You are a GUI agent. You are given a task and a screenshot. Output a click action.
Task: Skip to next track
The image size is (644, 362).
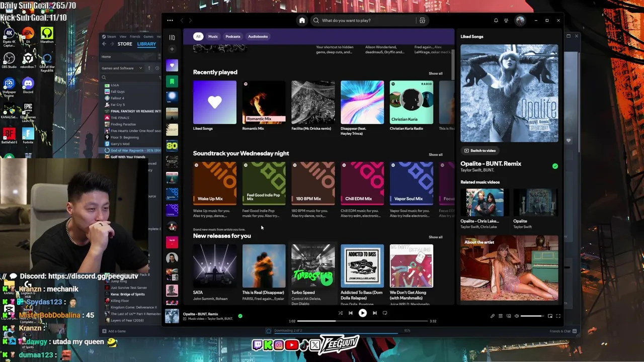[x=374, y=313]
